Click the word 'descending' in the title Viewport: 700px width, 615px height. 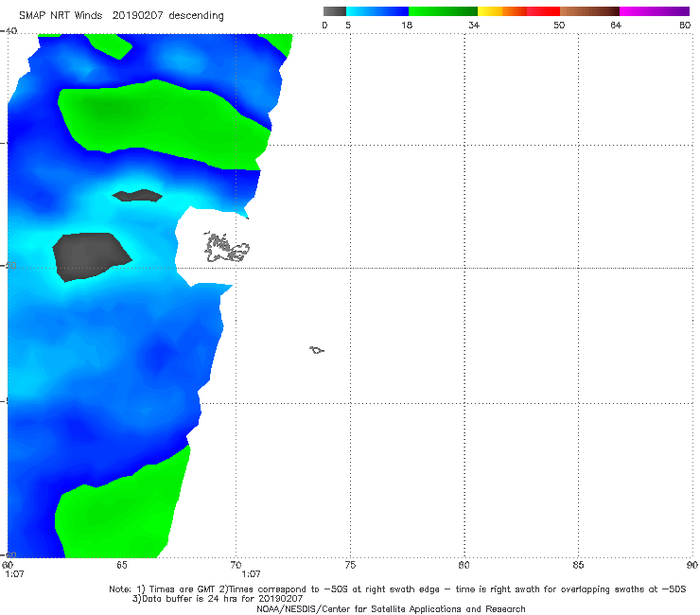point(197,16)
